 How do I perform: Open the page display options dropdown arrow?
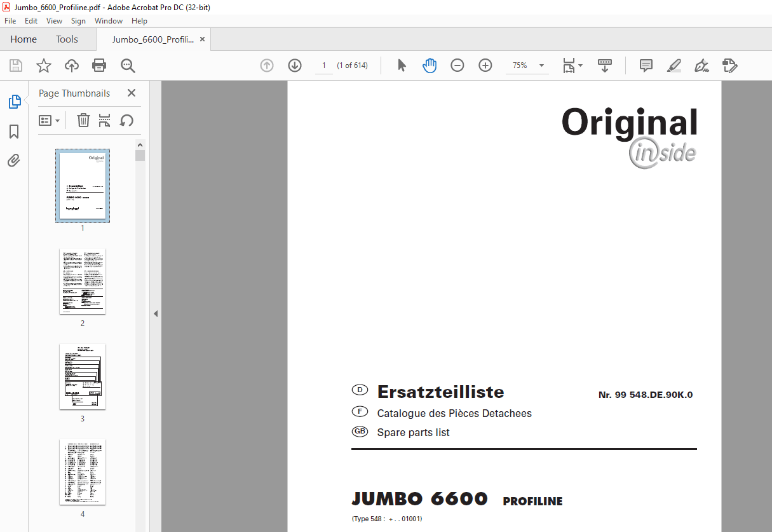pos(579,65)
